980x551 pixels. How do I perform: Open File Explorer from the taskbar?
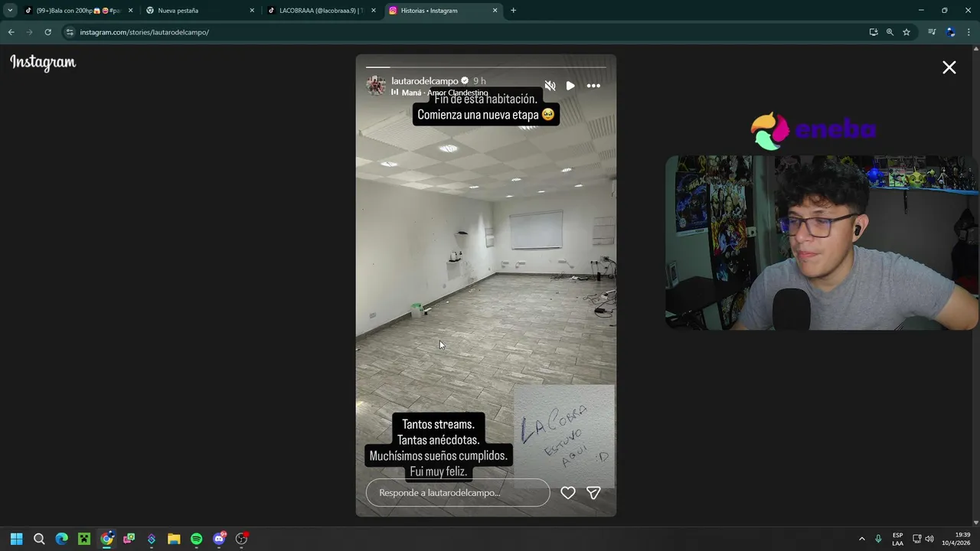click(x=174, y=539)
